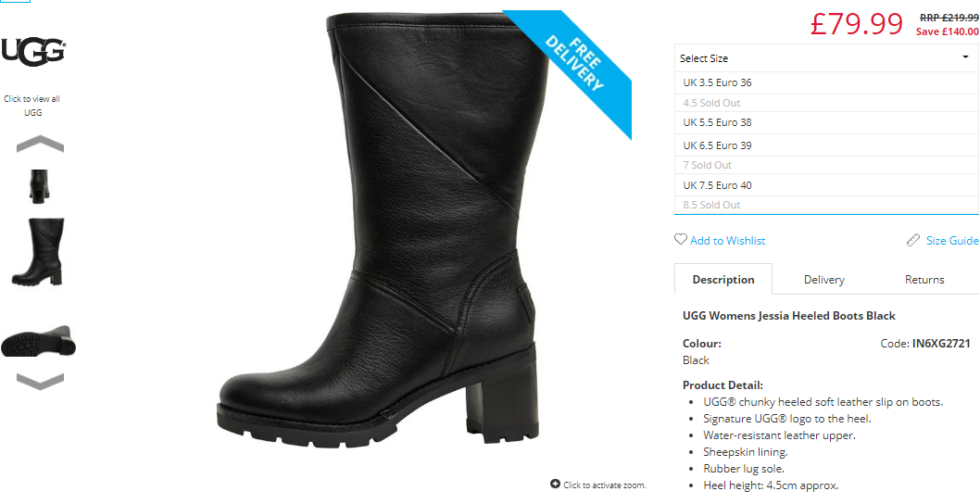980x504 pixels.
Task: Click the thumbnail carousel down arrow
Action: pos(40,381)
